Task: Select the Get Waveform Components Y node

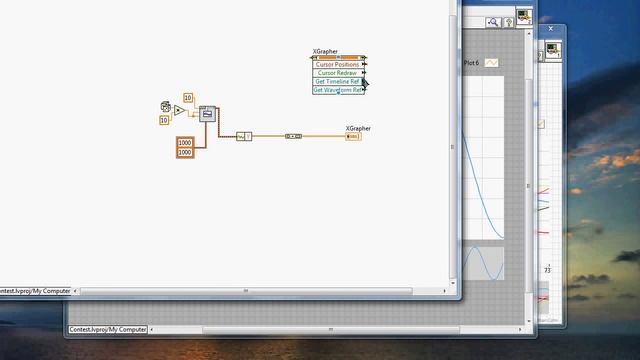Action: pyautogui.click(x=244, y=136)
